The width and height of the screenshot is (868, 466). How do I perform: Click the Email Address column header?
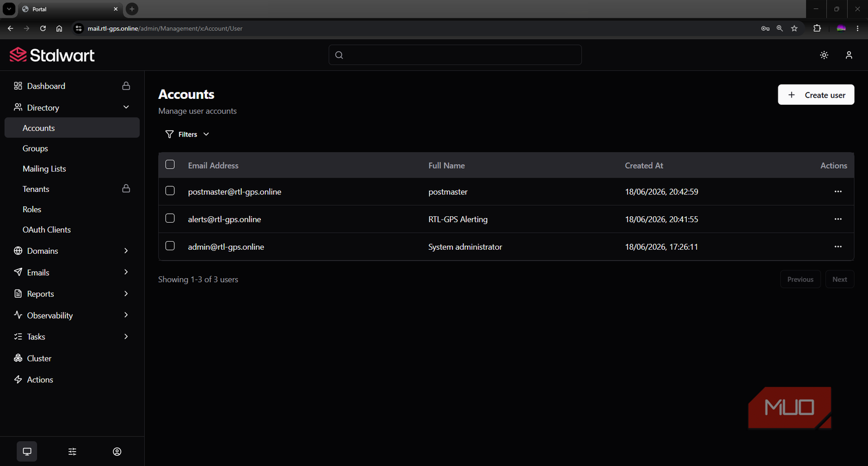(213, 165)
